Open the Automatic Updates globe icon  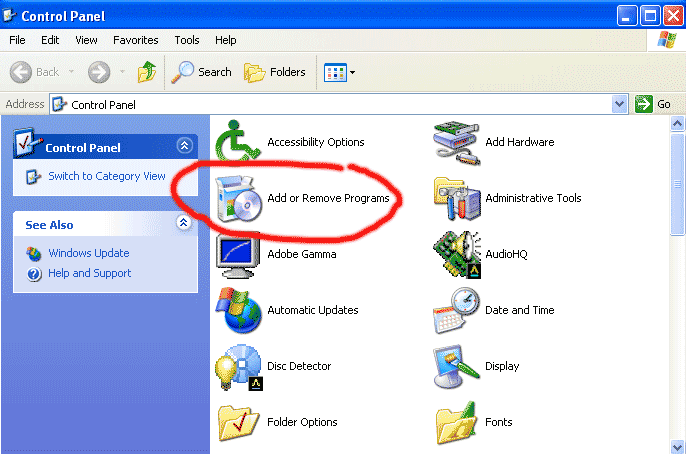238,310
